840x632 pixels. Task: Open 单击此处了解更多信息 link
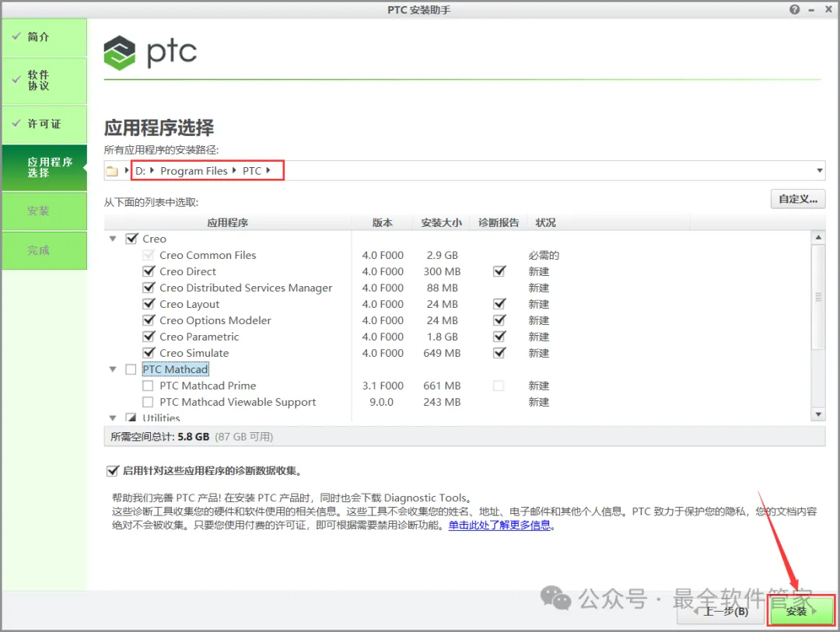[x=499, y=526]
